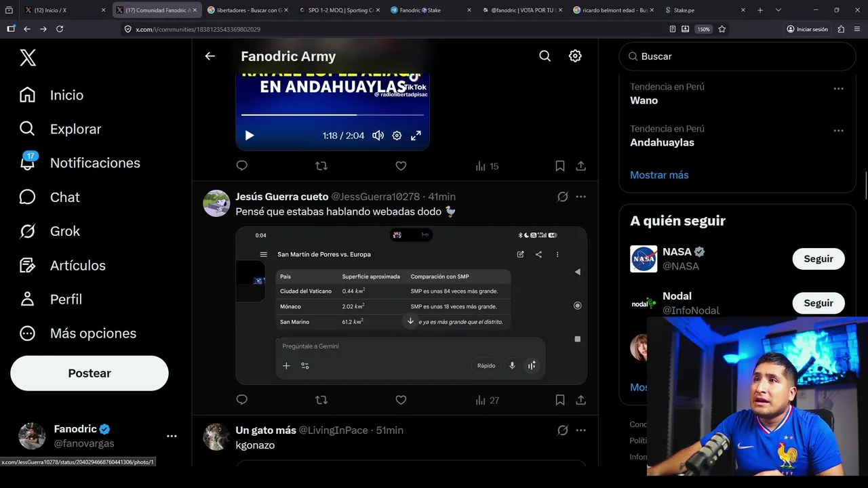Open more options for the Wano trend
Viewport: 868px width, 488px height.
pyautogui.click(x=839, y=89)
